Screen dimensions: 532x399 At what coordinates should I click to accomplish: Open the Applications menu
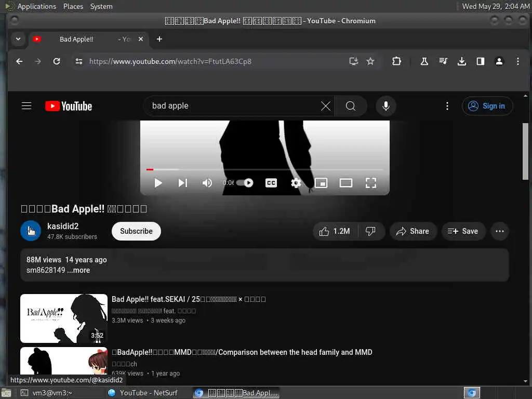tap(37, 6)
